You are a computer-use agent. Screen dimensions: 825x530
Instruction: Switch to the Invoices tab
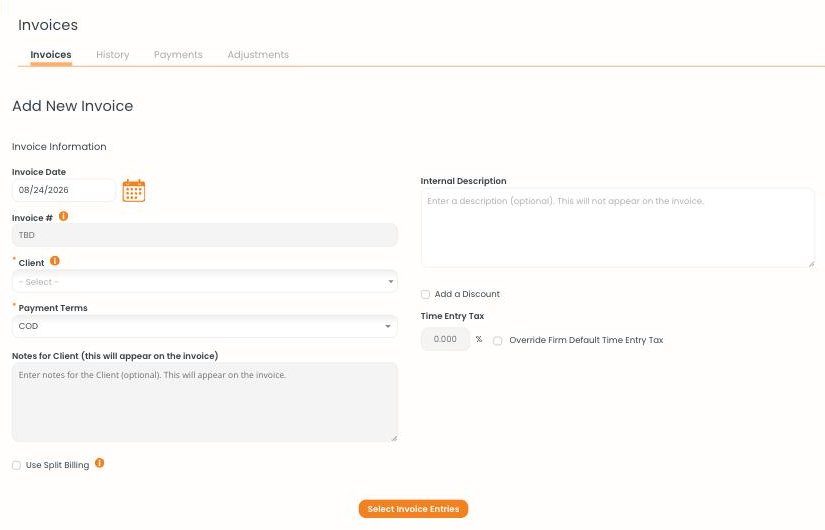pyautogui.click(x=51, y=55)
